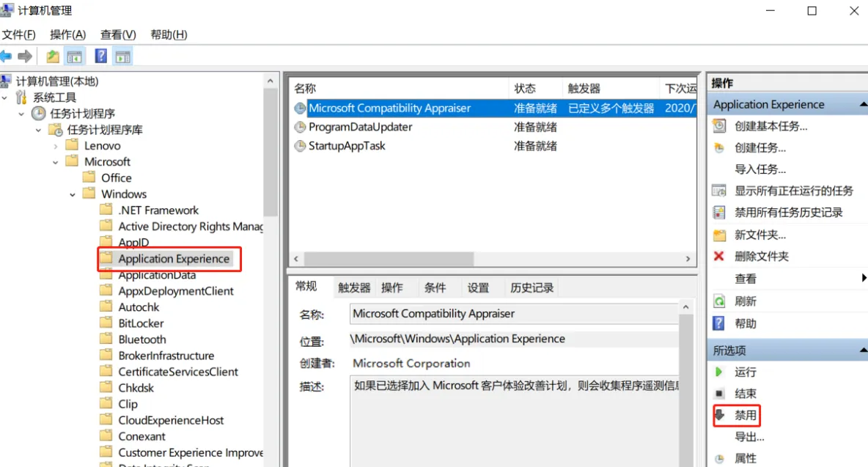Open the 操作(A) menu
Viewport: 868px width, 467px height.
point(68,34)
